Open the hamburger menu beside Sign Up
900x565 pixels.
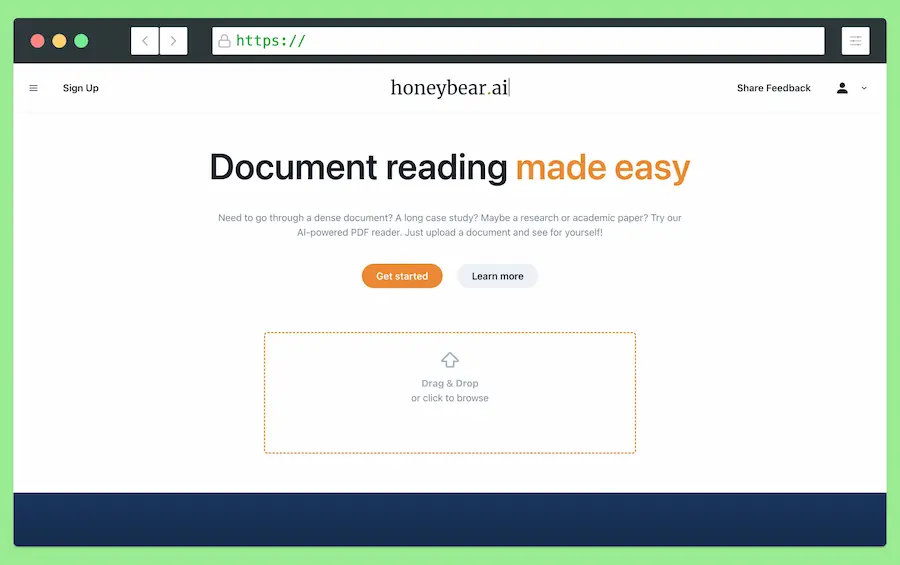pyautogui.click(x=33, y=88)
